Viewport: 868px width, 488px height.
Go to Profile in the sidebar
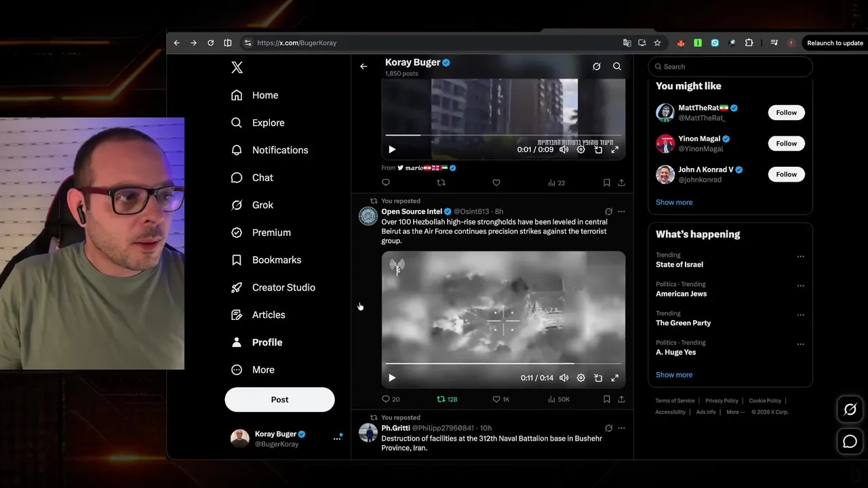pos(256,342)
